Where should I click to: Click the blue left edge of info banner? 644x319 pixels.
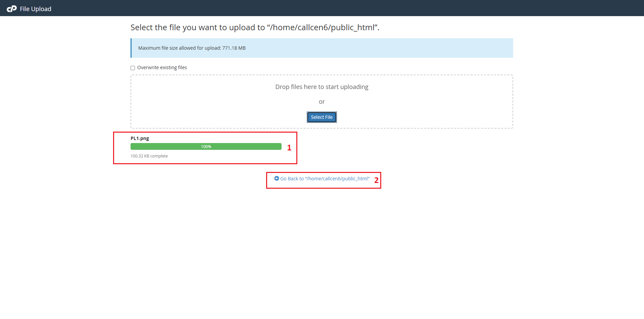[131, 48]
